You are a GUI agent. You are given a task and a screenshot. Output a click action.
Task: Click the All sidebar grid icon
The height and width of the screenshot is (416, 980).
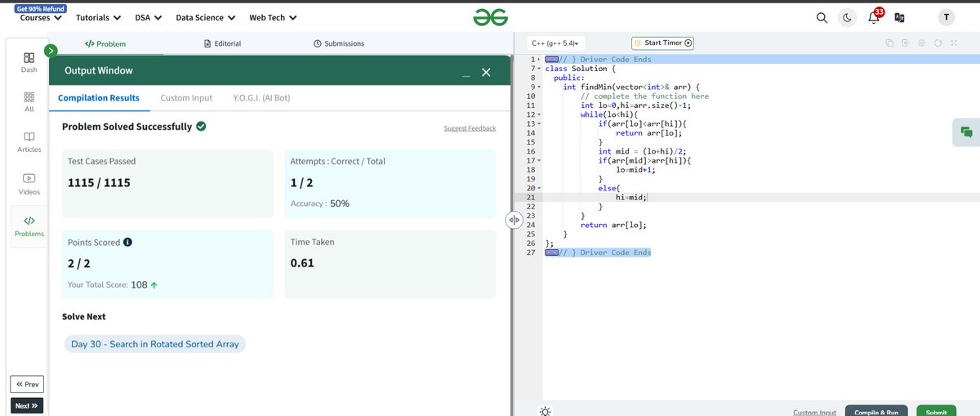point(29,101)
